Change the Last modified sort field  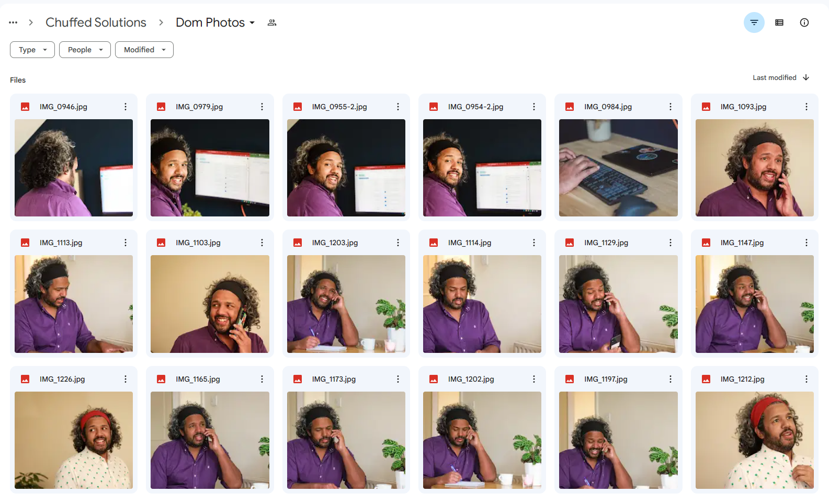pos(775,77)
